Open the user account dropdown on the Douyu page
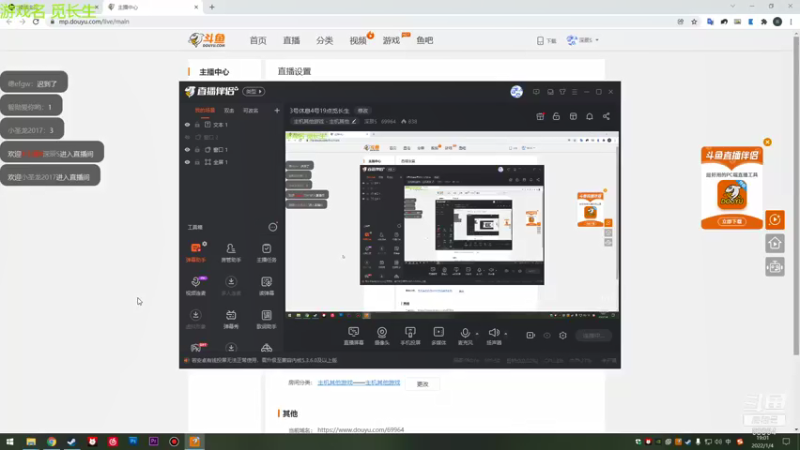 click(x=583, y=40)
